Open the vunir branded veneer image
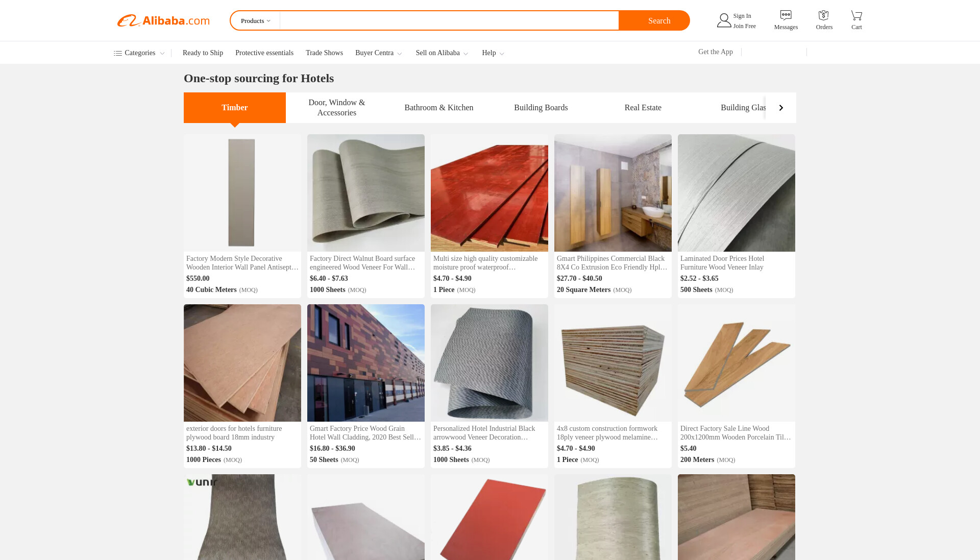 (x=242, y=517)
